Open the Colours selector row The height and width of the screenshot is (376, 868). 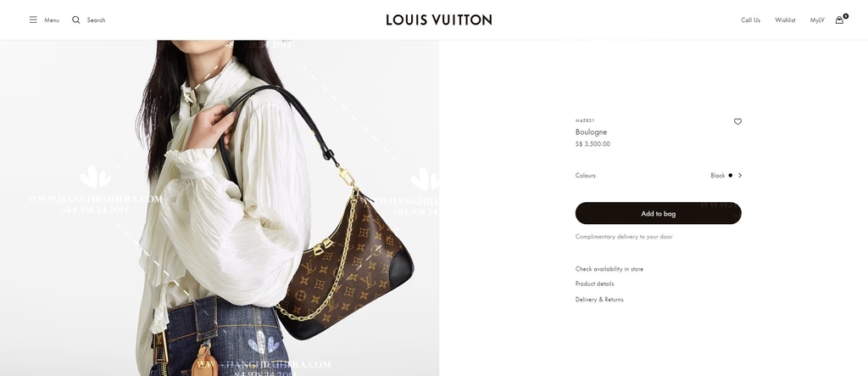point(658,175)
